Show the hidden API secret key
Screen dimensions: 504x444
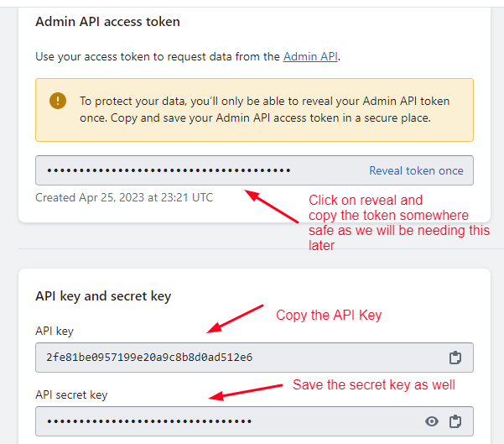coord(432,421)
